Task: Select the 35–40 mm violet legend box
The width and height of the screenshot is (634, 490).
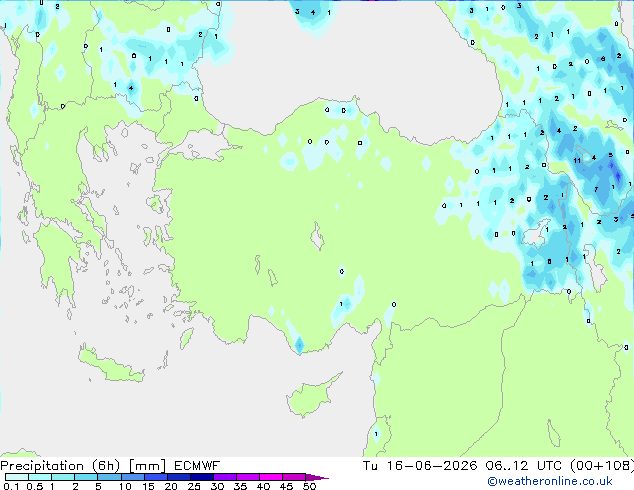Action: click(248, 477)
